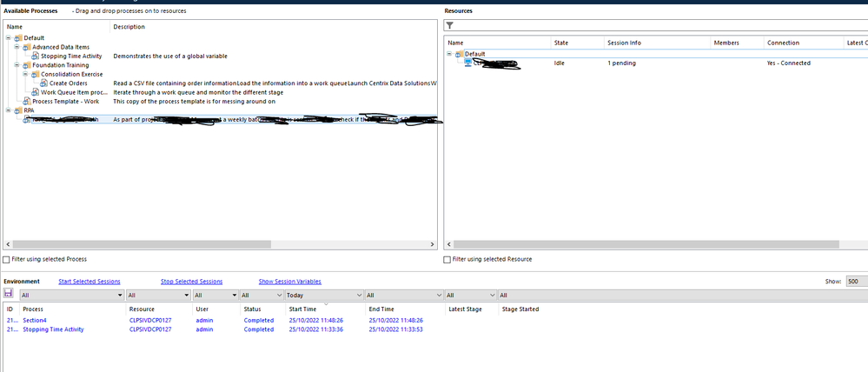Click 'Demonstrates the use of a global variable' description

pos(170,56)
